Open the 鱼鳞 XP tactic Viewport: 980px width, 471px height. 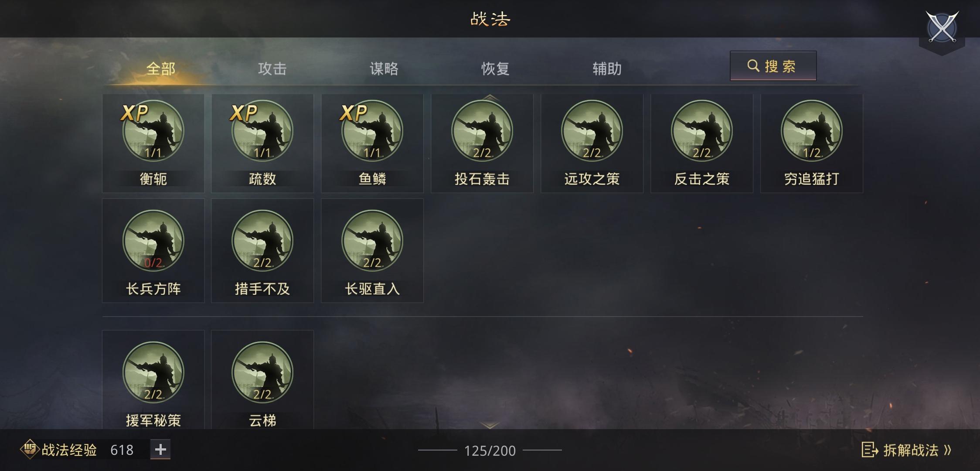(x=372, y=131)
